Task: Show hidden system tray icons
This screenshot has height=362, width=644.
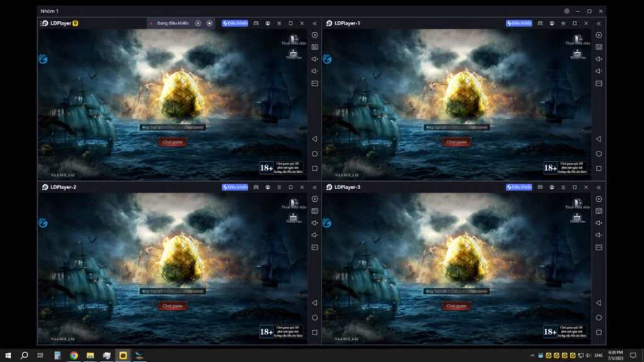Action: pos(532,356)
